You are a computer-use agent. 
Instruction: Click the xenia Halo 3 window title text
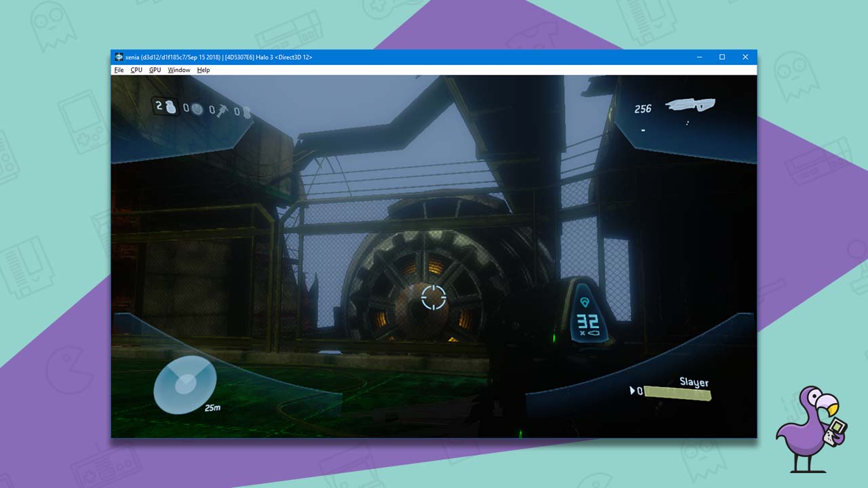[219, 57]
